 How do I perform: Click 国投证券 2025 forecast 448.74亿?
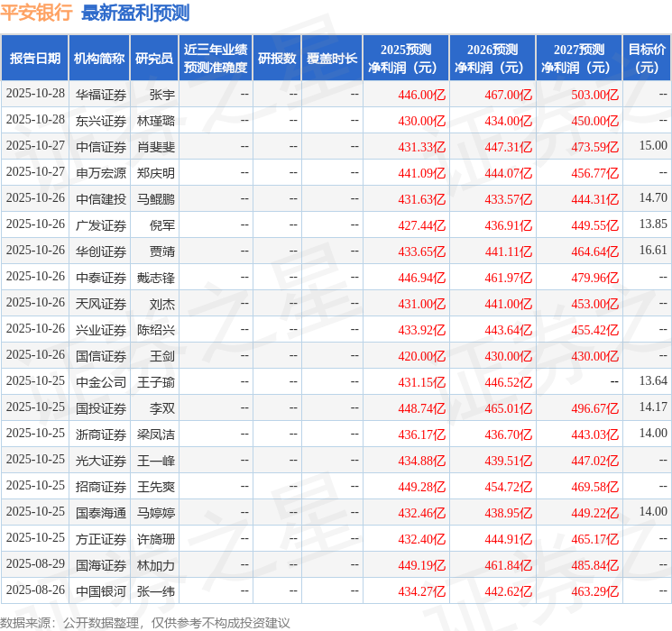point(422,408)
